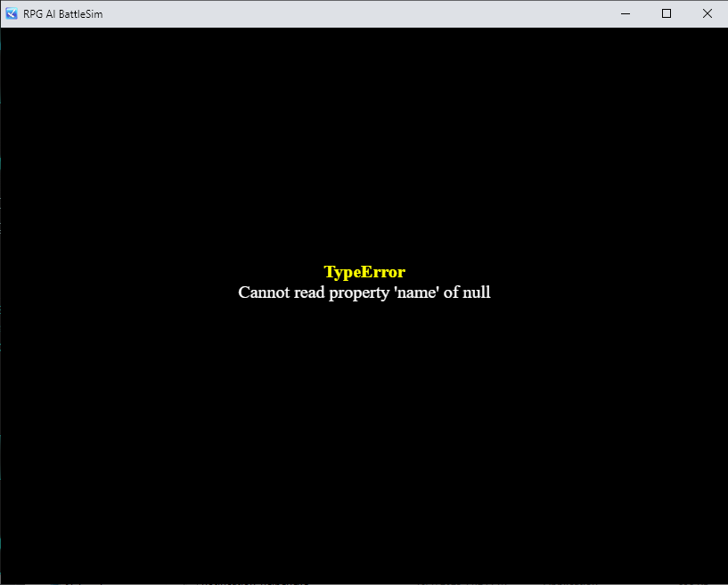Screen dimensions: 728x585
Task: Click the window title text "RPG AI BattleSim"
Action: tap(62, 14)
